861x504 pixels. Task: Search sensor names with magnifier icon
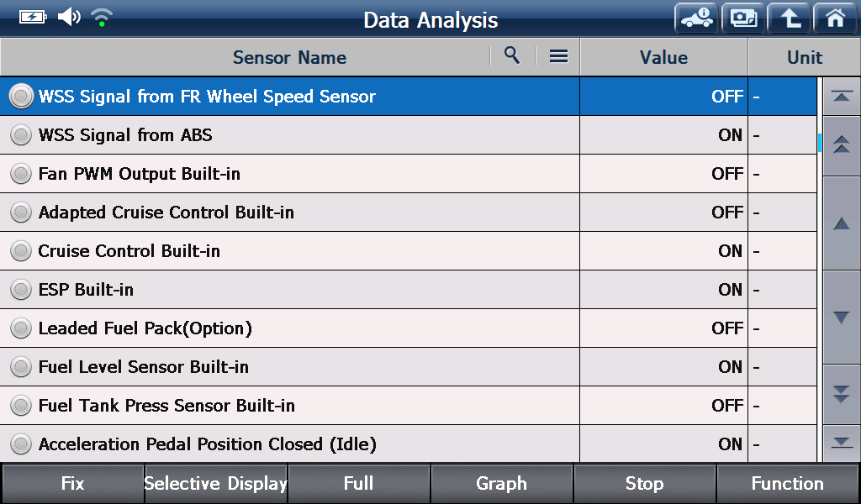coord(512,55)
